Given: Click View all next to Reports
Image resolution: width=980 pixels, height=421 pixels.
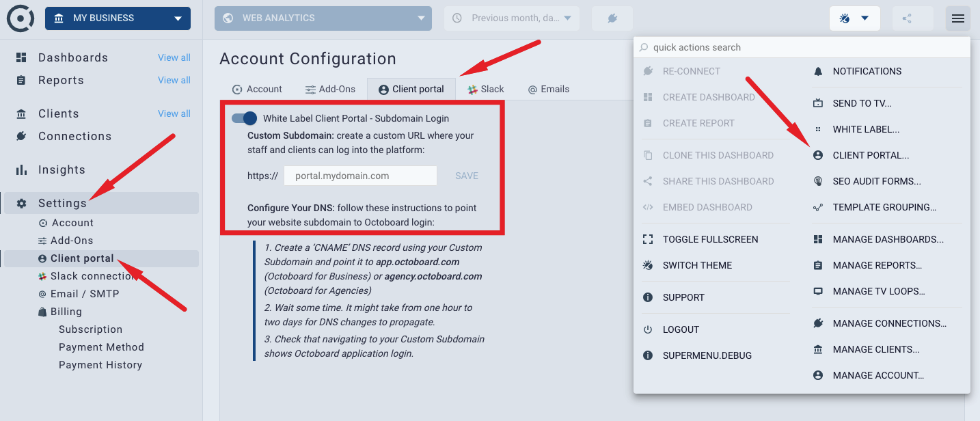Looking at the screenshot, I should (x=174, y=80).
